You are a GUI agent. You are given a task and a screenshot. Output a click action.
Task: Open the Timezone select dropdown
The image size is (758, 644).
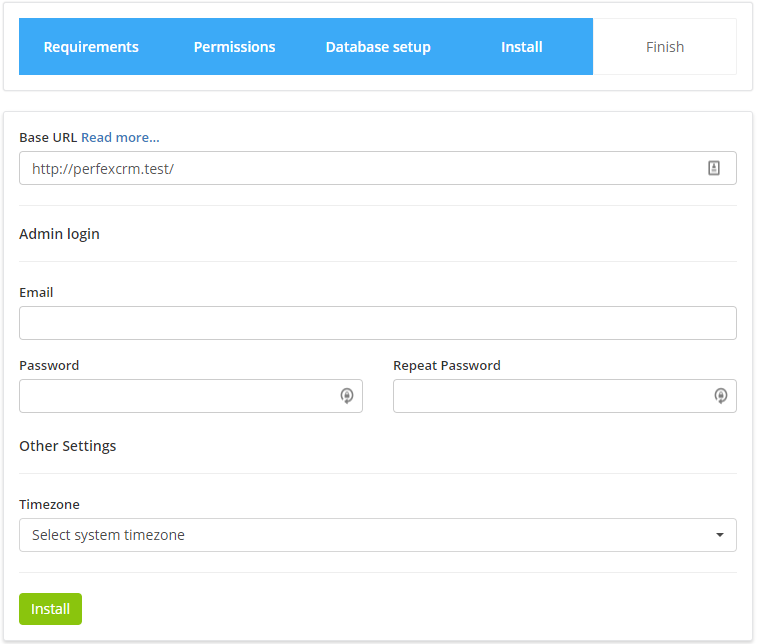pos(377,535)
